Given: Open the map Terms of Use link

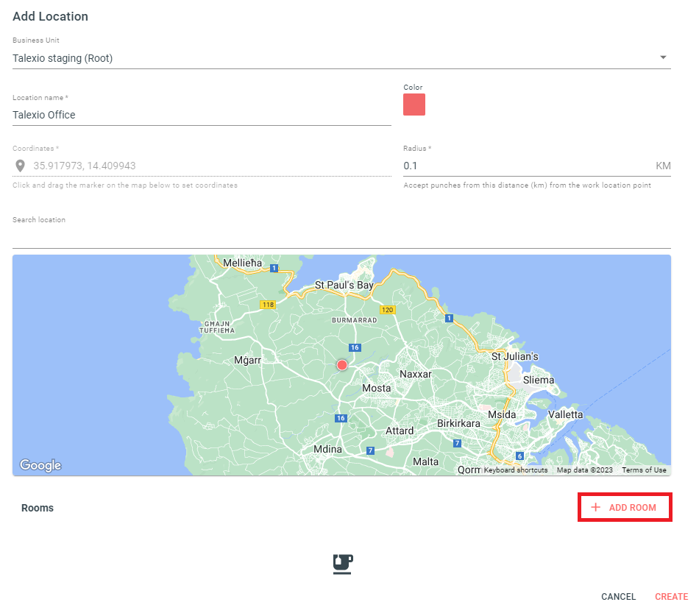Looking at the screenshot, I should click(x=644, y=470).
